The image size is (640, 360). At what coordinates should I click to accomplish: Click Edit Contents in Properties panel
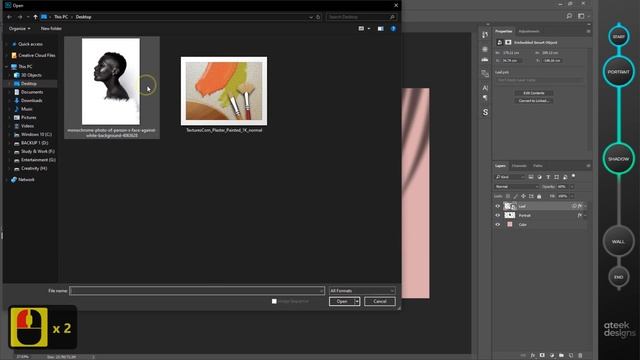click(x=534, y=93)
